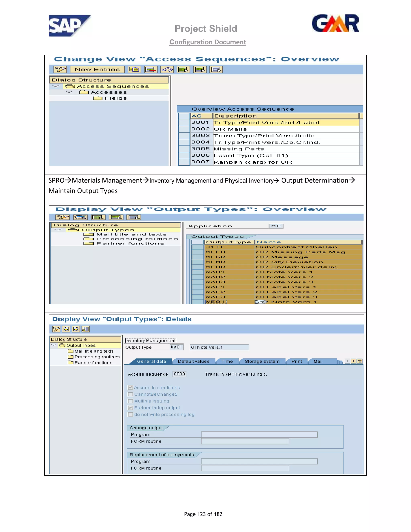This screenshot has width=411, height=532.
Task: Collapse Output Types node in Details dialog structure
Action: [54, 345]
